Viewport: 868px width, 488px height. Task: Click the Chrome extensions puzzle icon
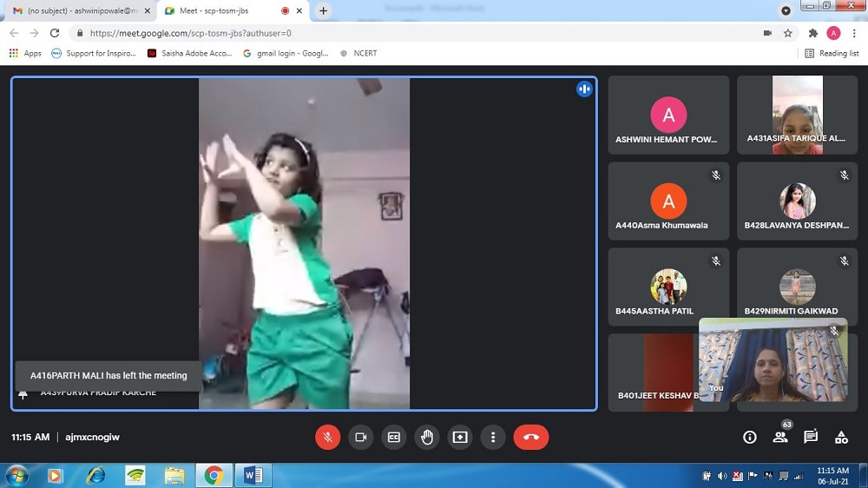(x=813, y=33)
